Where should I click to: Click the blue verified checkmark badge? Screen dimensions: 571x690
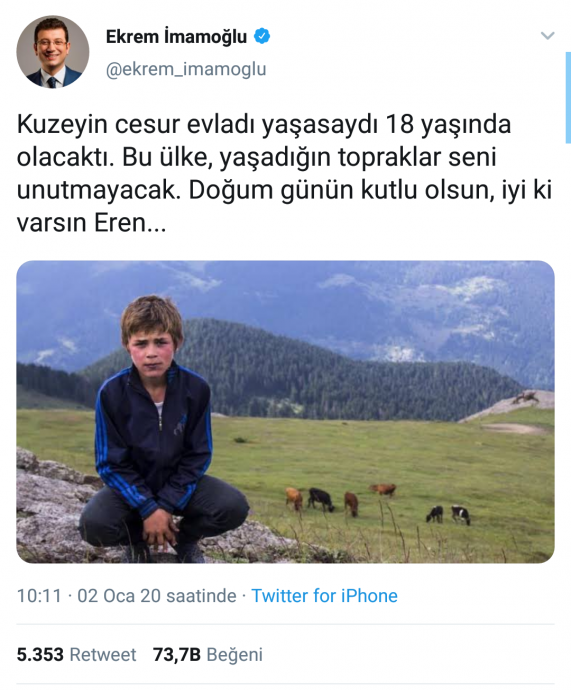tap(262, 36)
